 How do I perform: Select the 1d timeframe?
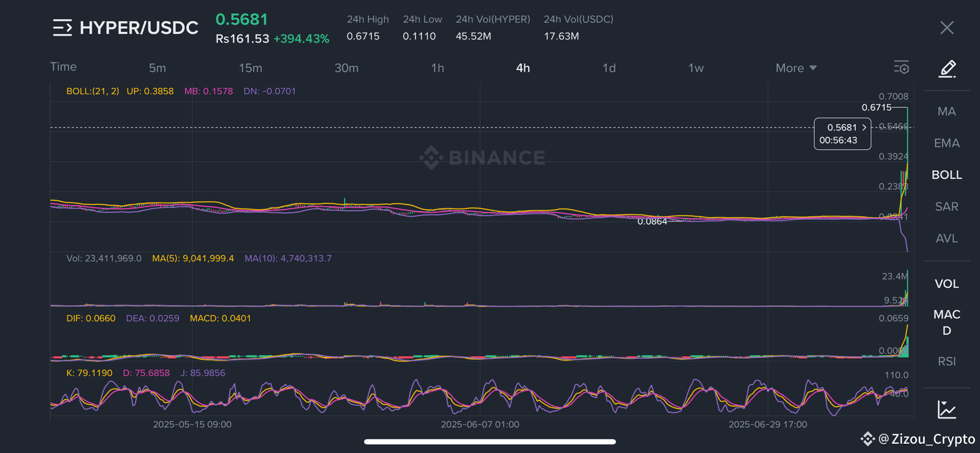(609, 68)
